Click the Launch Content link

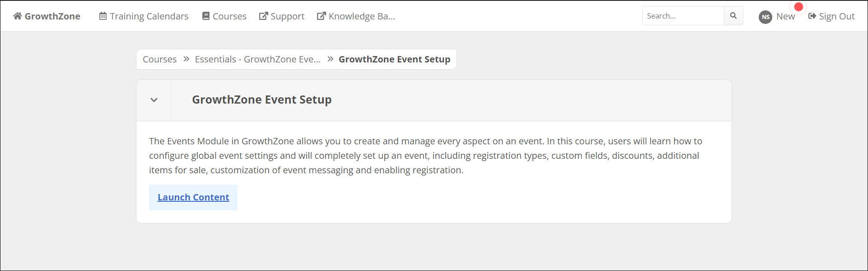[193, 197]
